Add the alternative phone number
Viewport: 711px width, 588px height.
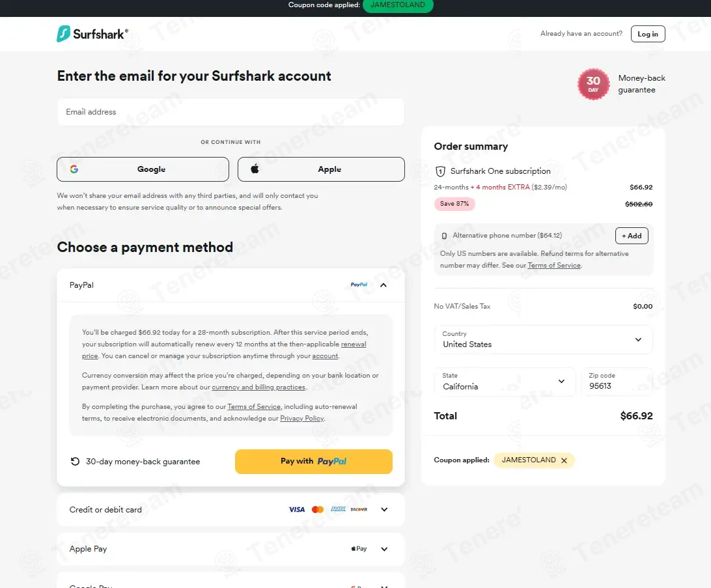pos(632,236)
